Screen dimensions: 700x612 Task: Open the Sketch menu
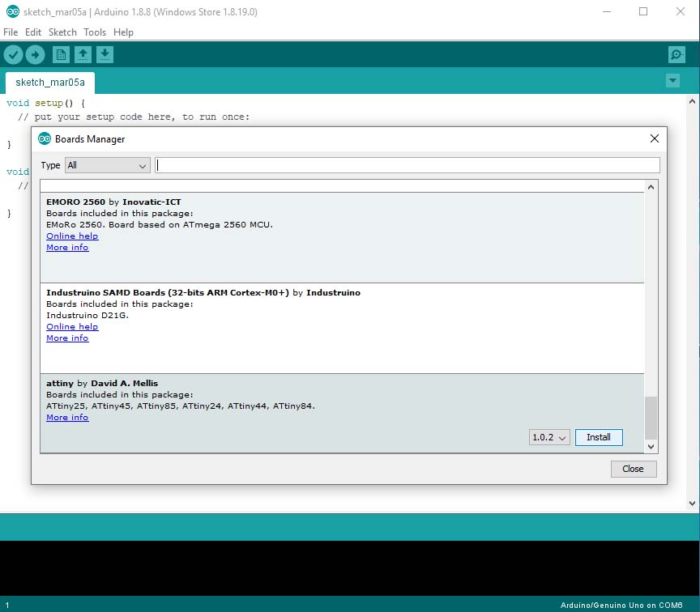point(62,32)
